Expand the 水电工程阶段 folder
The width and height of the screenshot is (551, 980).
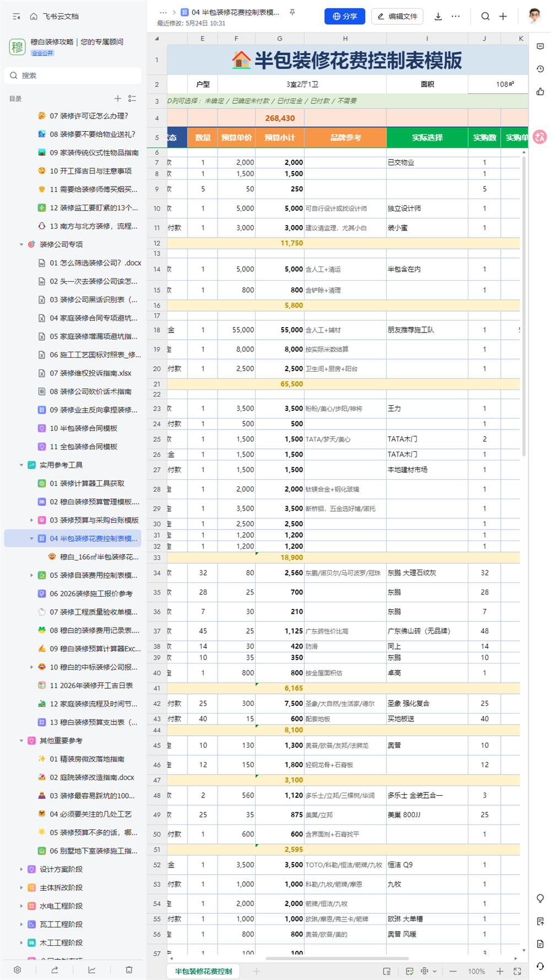pos(21,906)
